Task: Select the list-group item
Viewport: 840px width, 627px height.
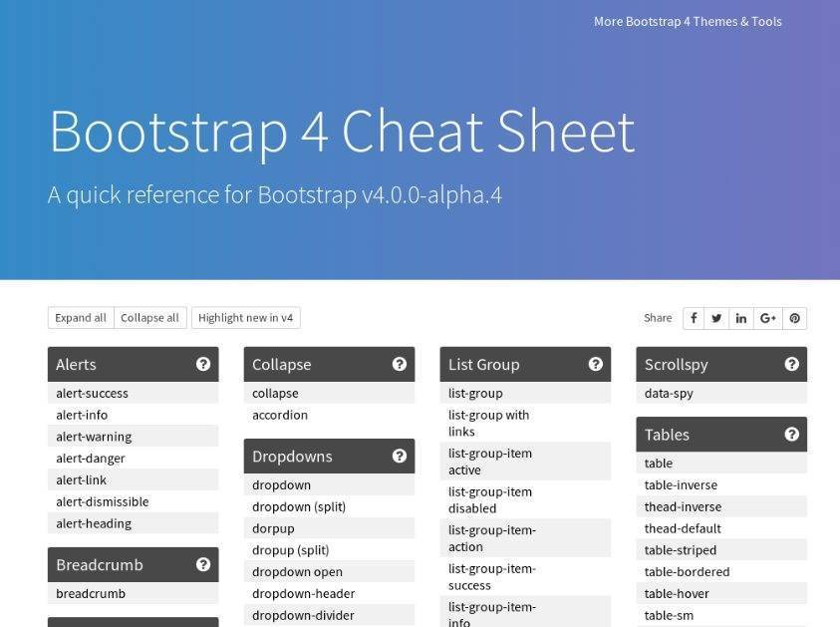Action: [x=525, y=393]
